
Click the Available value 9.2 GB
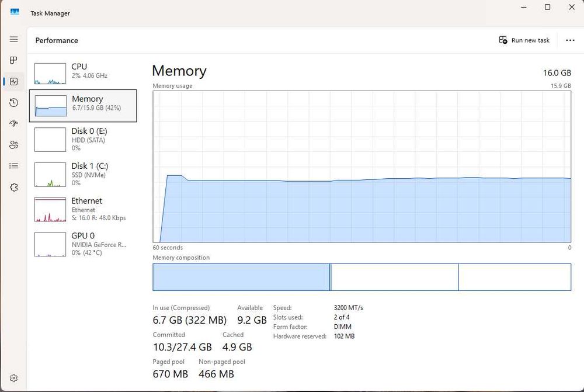[x=252, y=320]
